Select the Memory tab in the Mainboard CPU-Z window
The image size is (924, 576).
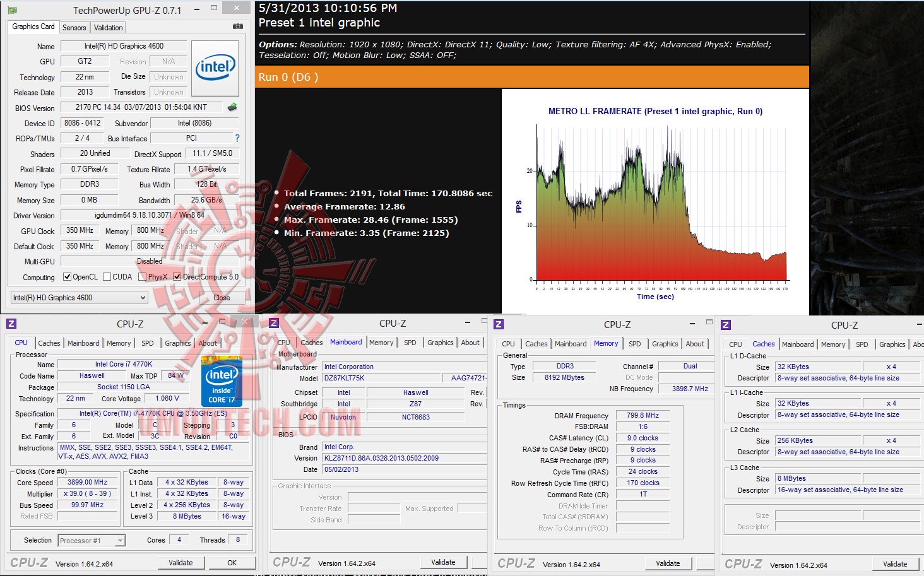pyautogui.click(x=381, y=343)
